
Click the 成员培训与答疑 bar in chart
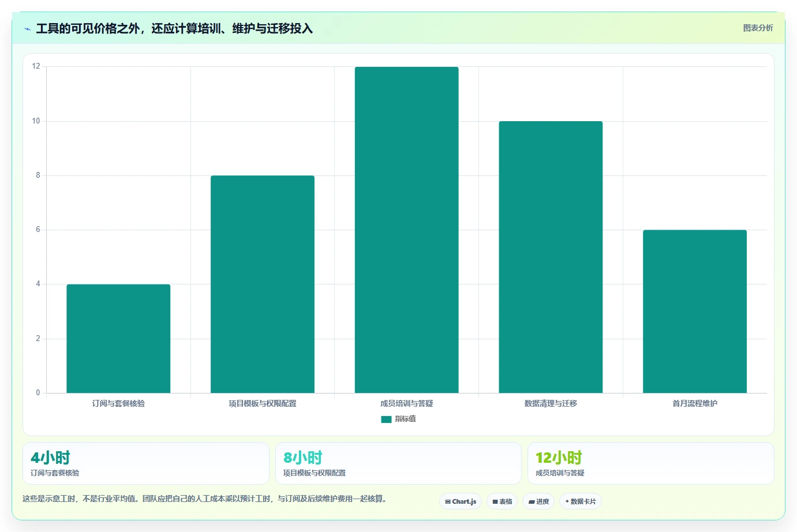(407, 230)
